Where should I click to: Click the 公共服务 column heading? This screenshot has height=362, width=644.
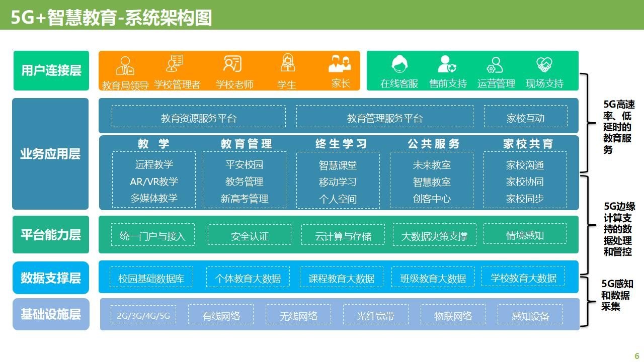coord(434,144)
